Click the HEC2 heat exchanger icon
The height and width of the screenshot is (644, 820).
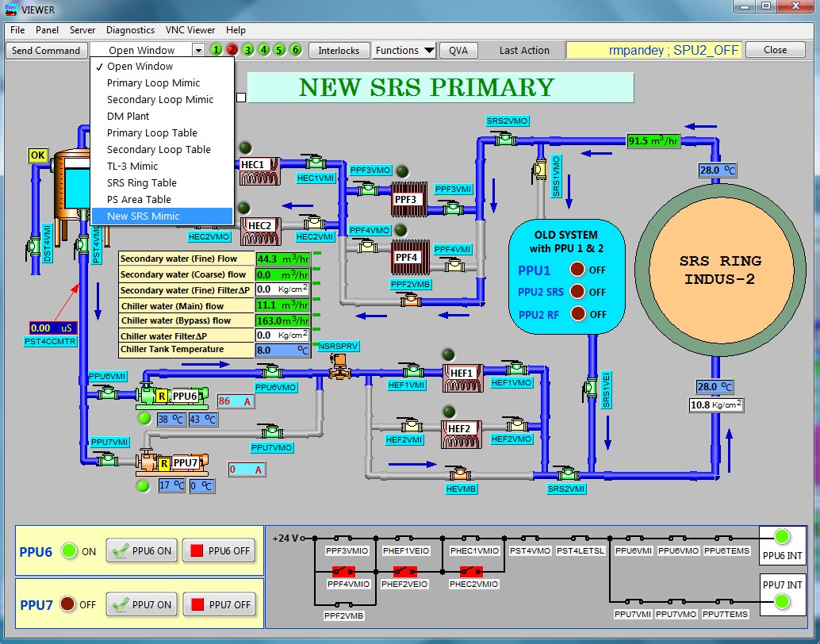point(260,232)
